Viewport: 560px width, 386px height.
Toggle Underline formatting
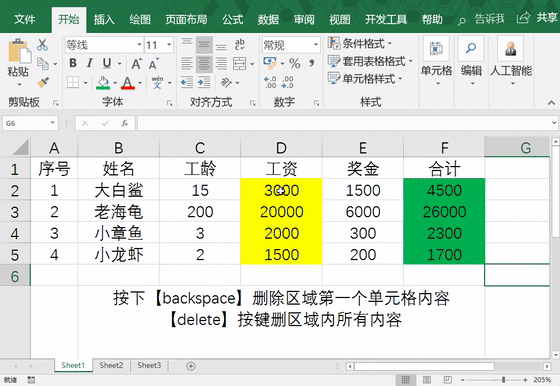tap(106, 63)
